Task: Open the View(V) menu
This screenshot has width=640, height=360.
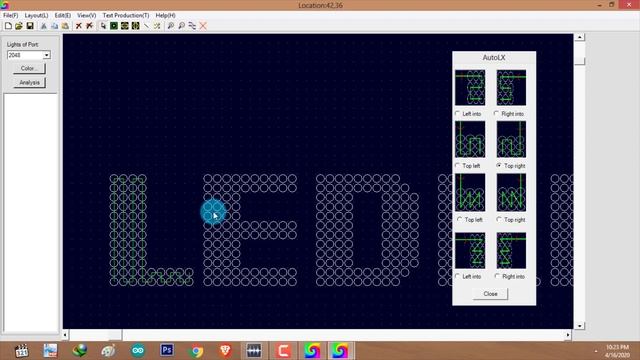Action: coord(87,15)
